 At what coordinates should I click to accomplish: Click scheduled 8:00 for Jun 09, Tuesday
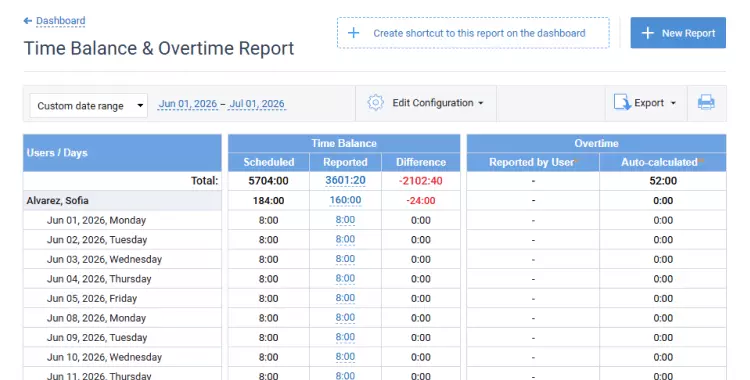click(x=268, y=338)
